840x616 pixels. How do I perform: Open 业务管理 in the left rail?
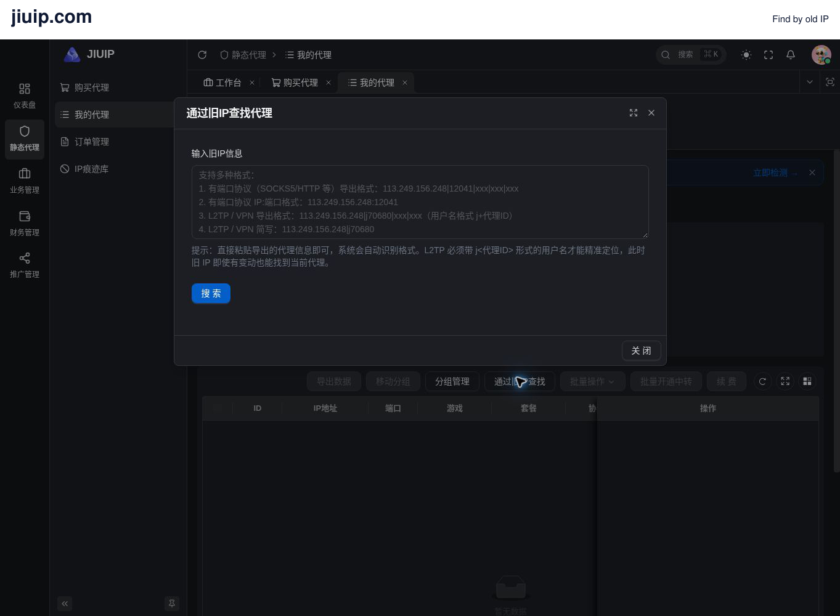(x=25, y=180)
